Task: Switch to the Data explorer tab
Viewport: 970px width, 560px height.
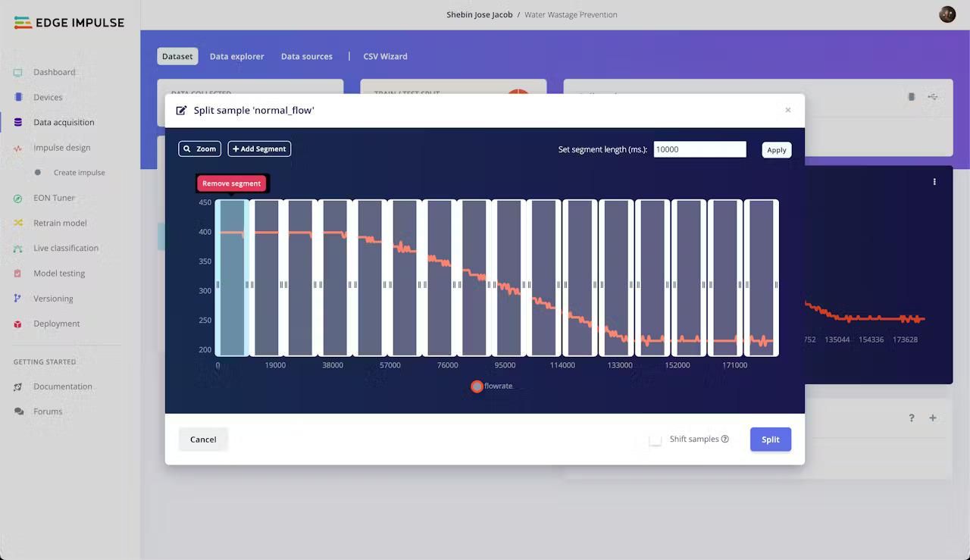Action: (236, 56)
